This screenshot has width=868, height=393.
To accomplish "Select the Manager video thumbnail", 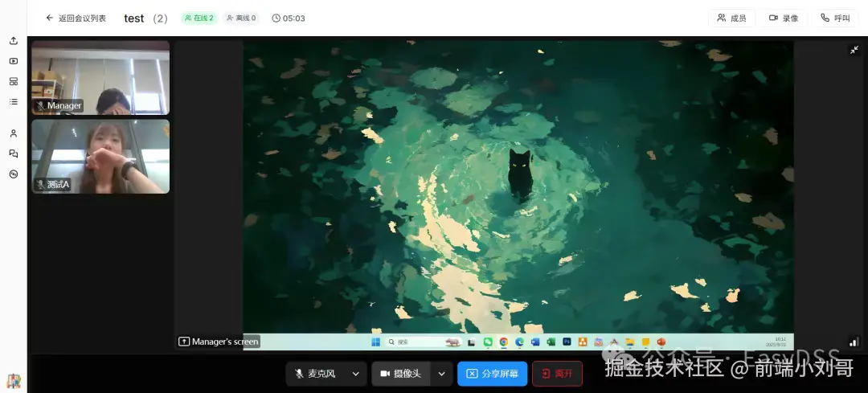I will tap(100, 77).
